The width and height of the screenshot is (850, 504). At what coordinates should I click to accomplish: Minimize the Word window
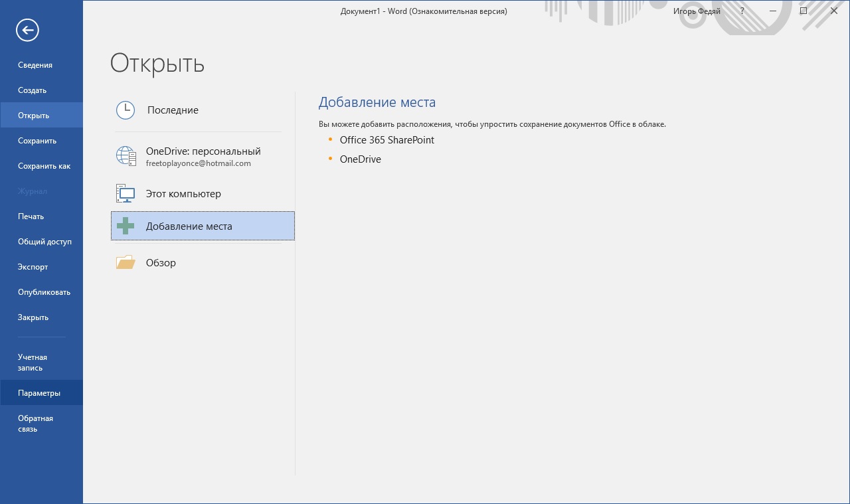click(x=773, y=11)
